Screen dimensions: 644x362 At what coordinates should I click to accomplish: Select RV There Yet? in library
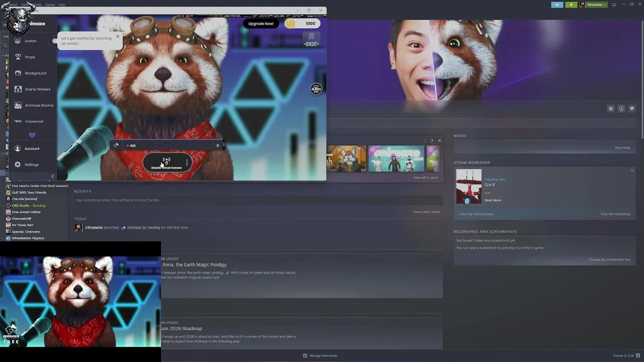(23, 225)
